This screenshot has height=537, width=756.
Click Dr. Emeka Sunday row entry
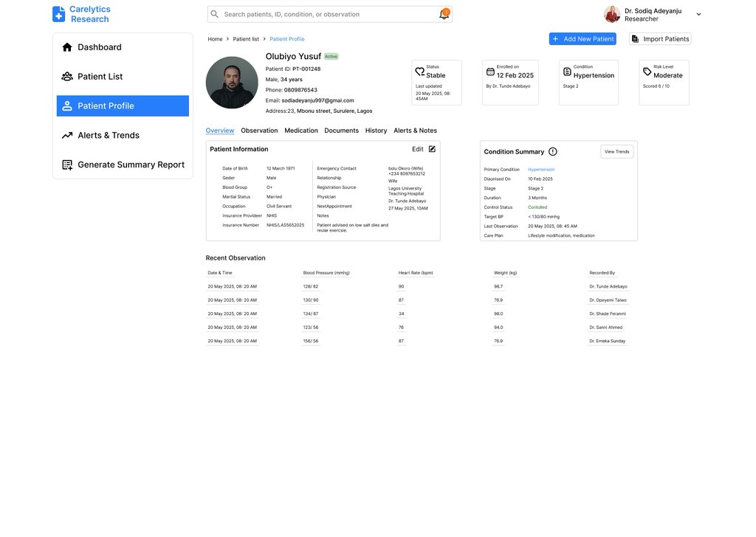tap(608, 341)
